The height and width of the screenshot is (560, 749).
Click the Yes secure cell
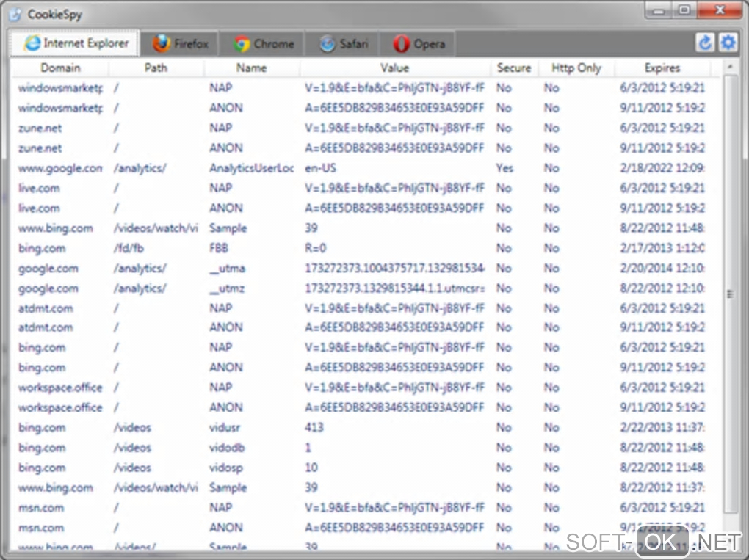(504, 168)
